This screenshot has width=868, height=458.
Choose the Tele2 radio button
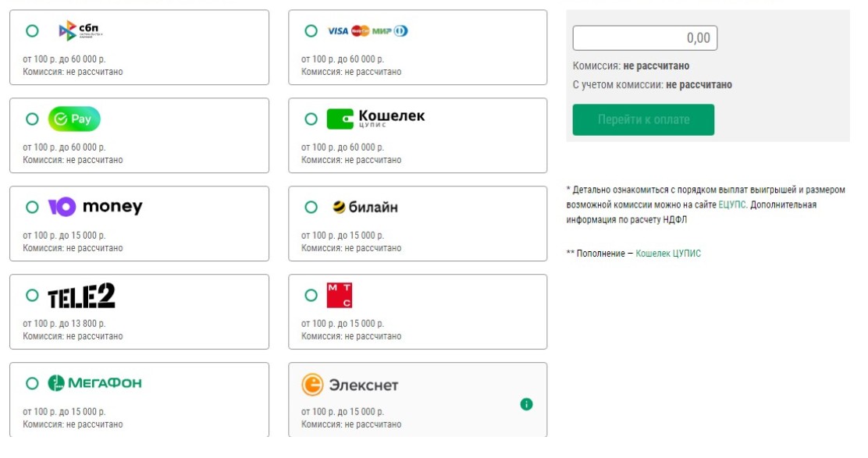pos(31,296)
